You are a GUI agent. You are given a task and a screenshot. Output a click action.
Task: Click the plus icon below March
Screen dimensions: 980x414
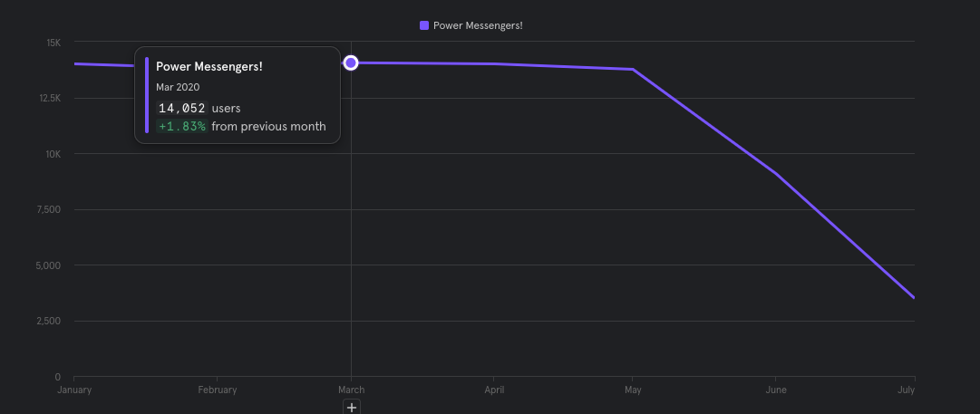pos(352,408)
